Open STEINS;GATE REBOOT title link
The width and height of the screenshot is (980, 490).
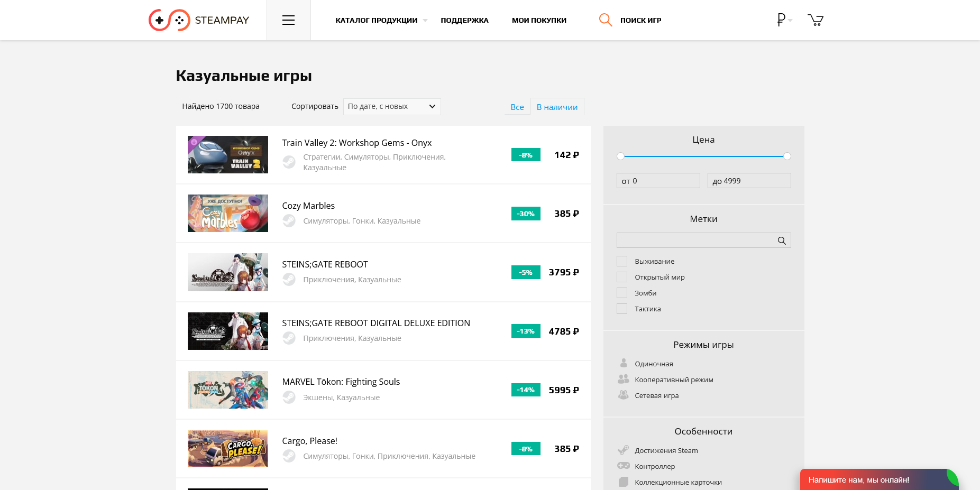(x=325, y=264)
